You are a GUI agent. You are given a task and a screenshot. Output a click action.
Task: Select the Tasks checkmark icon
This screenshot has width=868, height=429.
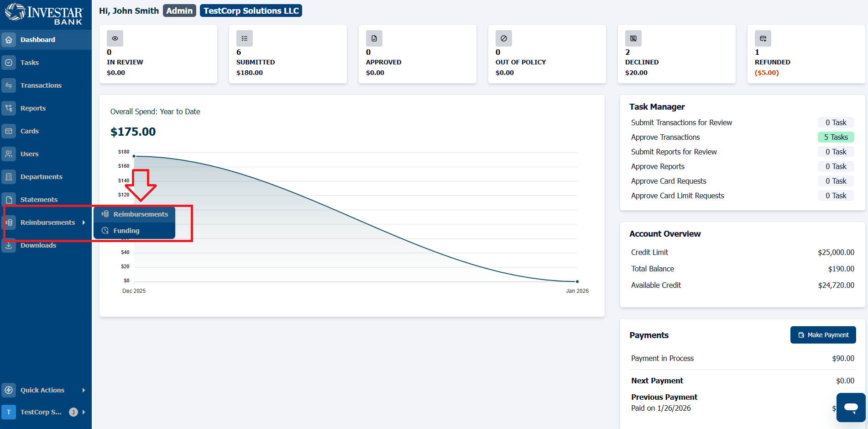tap(9, 63)
